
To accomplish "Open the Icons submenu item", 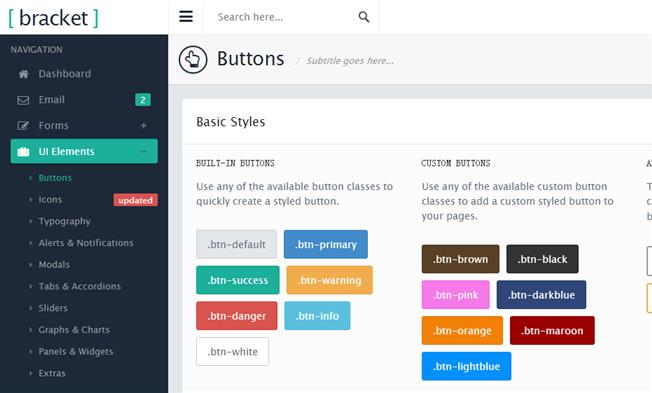I will coord(50,200).
